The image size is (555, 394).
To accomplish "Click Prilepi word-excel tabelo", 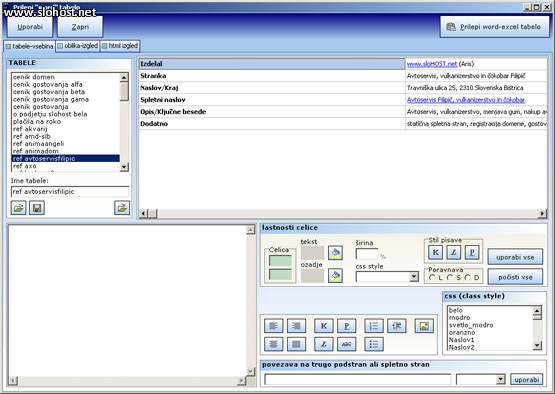I will 494,27.
